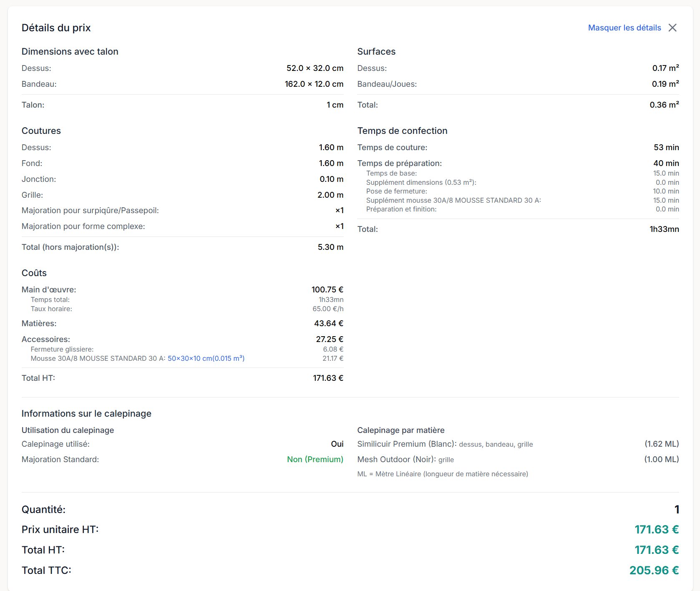Image resolution: width=700 pixels, height=591 pixels.
Task: Click the Mesh Outdoor (Noir) calepinage entry
Action: pyautogui.click(x=396, y=459)
